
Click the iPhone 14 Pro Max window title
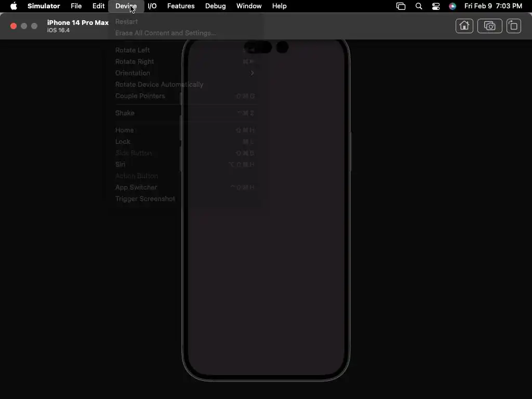78,23
